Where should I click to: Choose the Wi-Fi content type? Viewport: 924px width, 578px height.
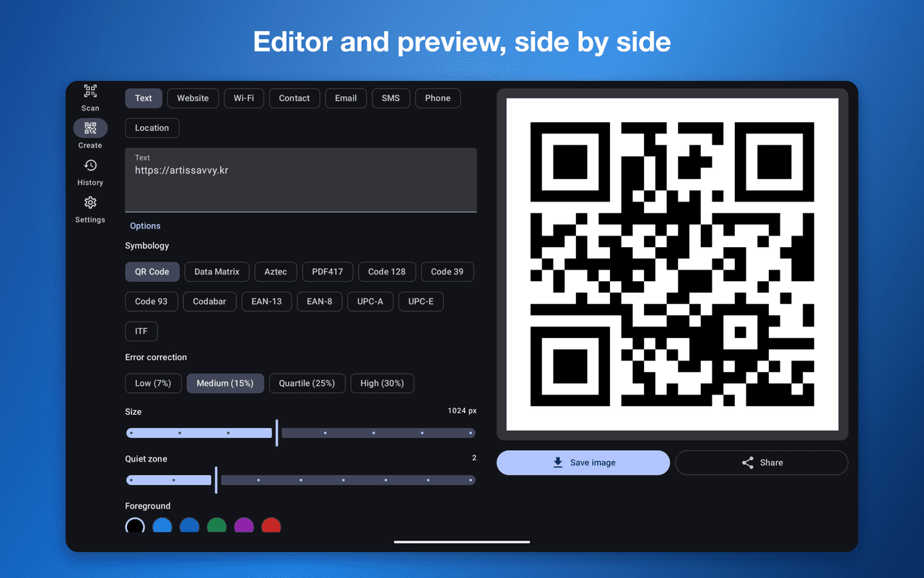tap(244, 98)
